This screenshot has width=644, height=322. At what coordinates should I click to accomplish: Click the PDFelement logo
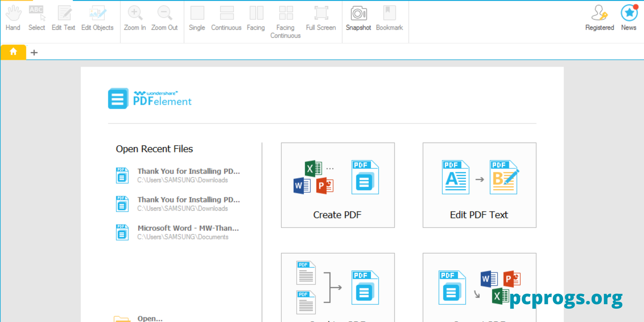pyautogui.click(x=150, y=99)
